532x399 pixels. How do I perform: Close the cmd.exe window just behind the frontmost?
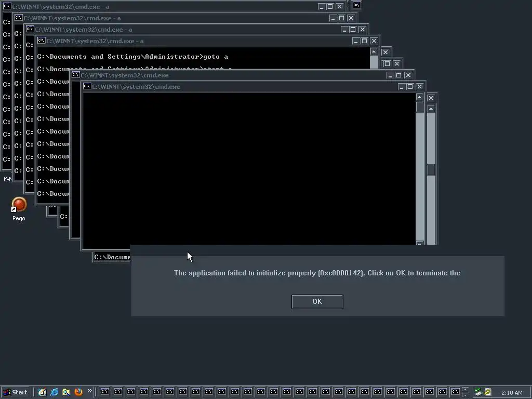coord(408,75)
